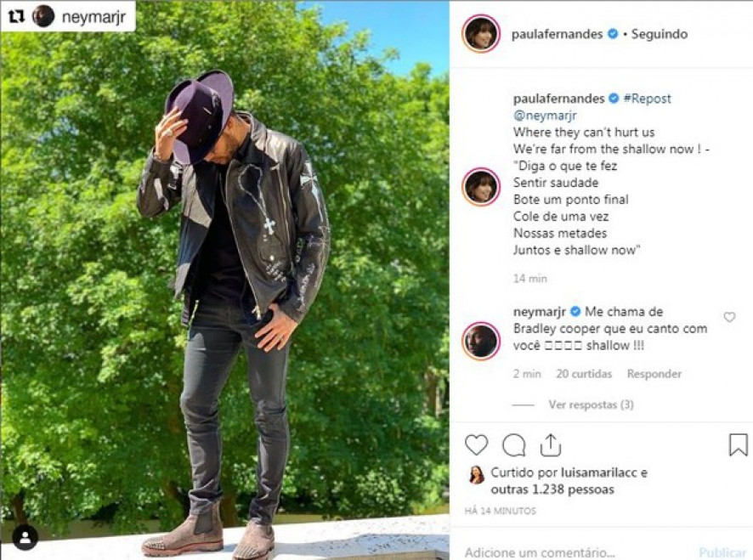Share post via upload arrow icon
Viewport: 753px width, 560px height.
tap(551, 444)
